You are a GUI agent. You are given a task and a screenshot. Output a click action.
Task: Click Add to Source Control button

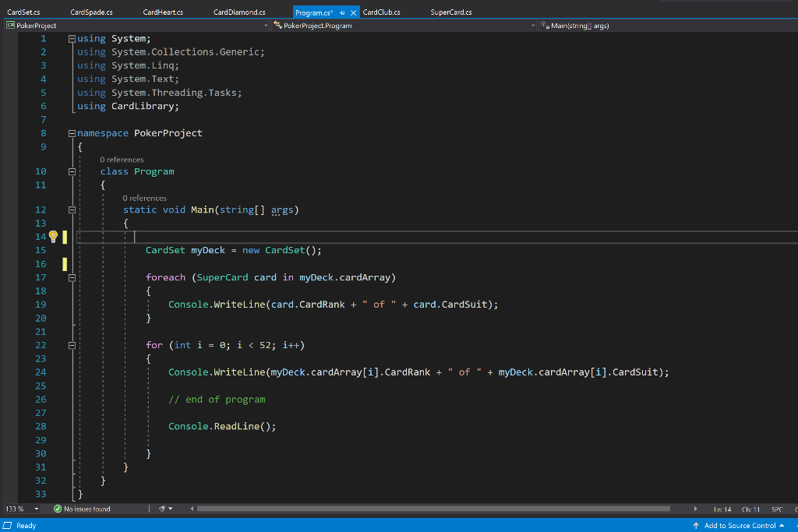[x=739, y=526]
